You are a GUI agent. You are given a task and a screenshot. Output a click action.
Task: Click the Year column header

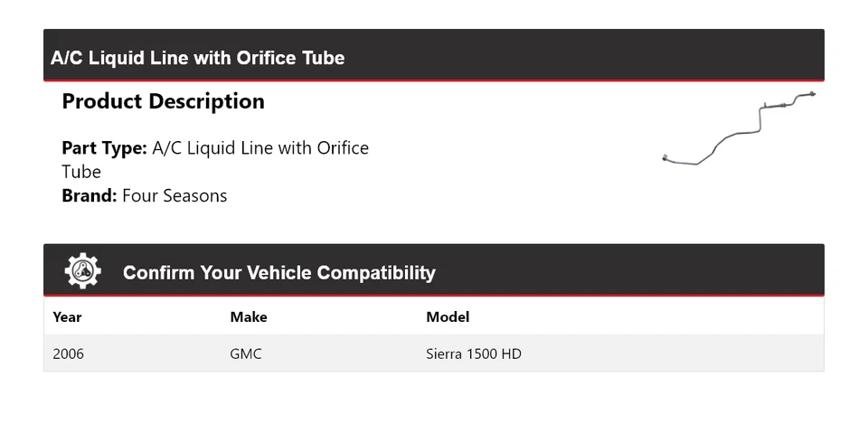click(67, 316)
